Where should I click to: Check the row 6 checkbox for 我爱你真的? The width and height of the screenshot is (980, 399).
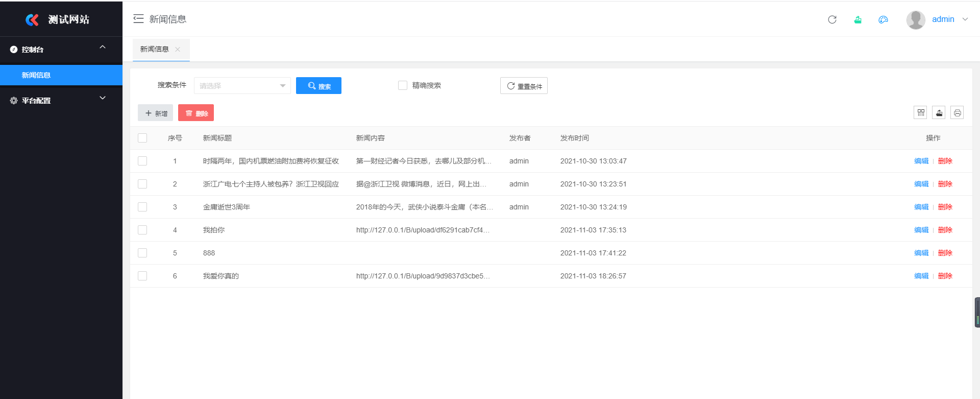click(142, 276)
